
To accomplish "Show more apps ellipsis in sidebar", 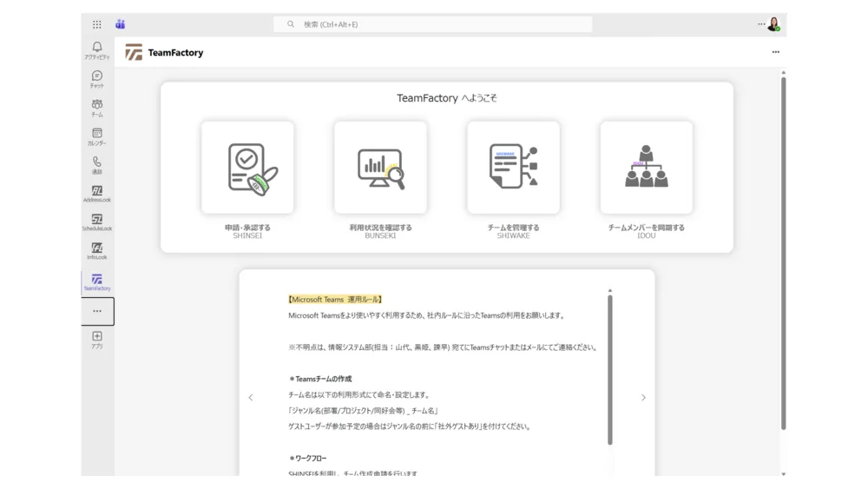I will coord(97,311).
